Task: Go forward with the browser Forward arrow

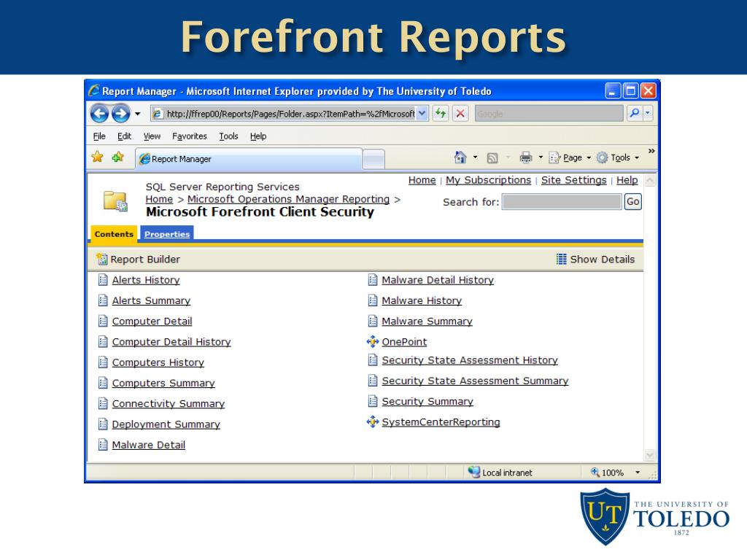Action: click(121, 113)
